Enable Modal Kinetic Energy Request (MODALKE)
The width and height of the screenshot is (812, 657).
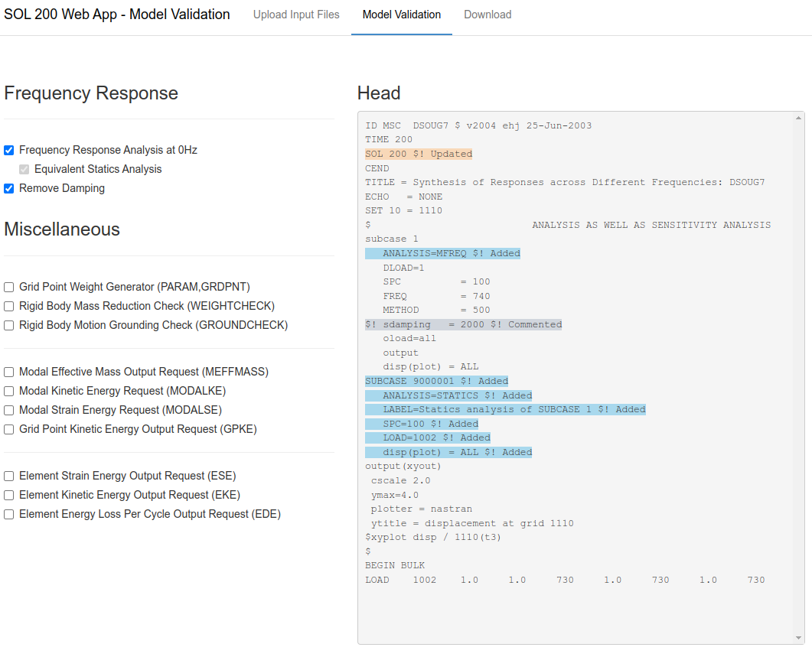(9, 392)
